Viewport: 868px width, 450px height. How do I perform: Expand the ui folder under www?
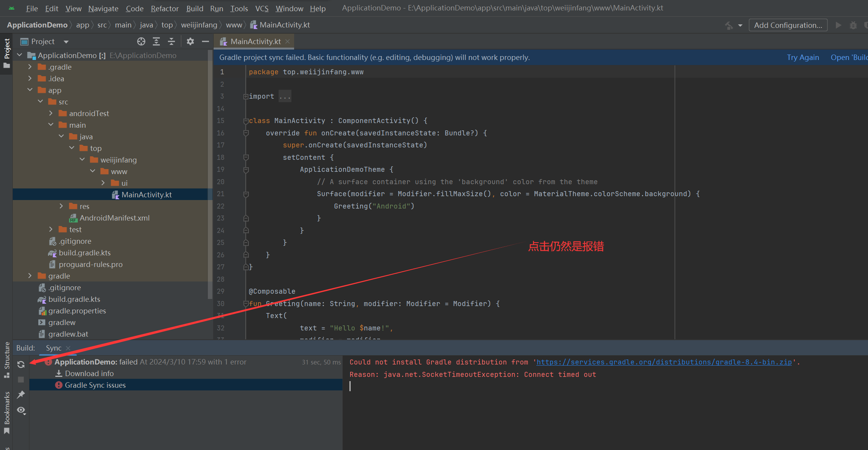pos(103,183)
